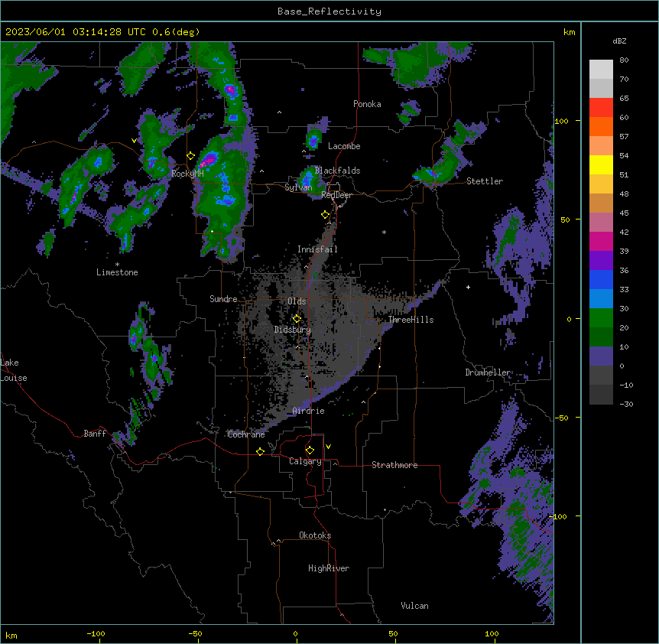The width and height of the screenshot is (659, 644).
Task: Select the Sylvan label
Action: click(x=298, y=187)
